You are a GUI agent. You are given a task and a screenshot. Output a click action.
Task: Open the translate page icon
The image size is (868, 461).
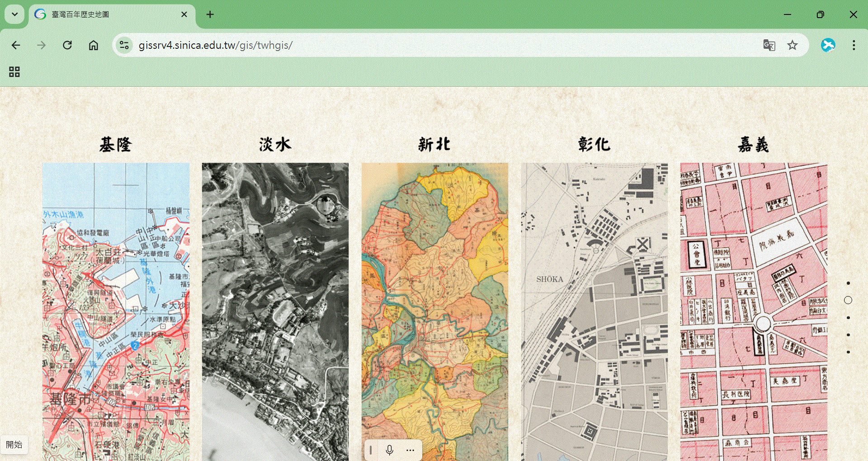click(x=769, y=45)
